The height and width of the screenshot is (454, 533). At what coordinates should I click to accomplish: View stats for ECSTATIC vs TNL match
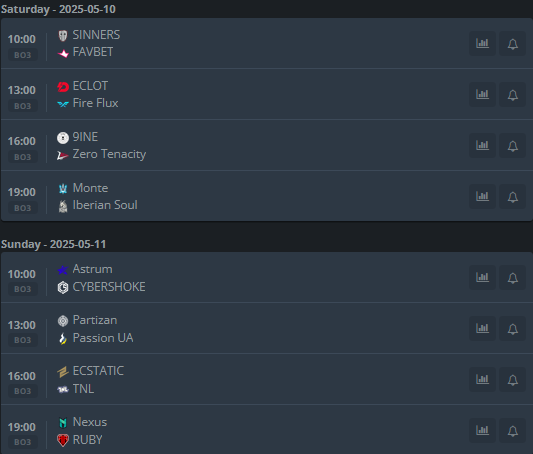point(482,380)
